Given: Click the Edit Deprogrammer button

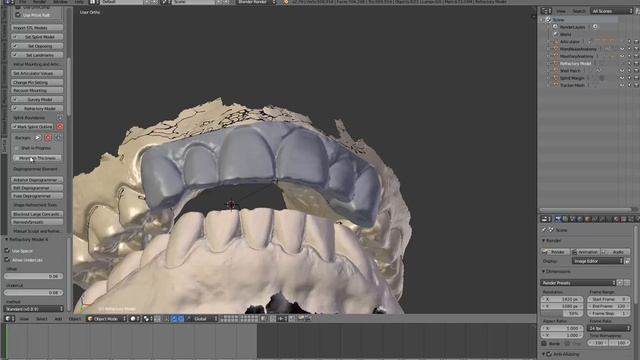Looking at the screenshot, I should 37,188.
